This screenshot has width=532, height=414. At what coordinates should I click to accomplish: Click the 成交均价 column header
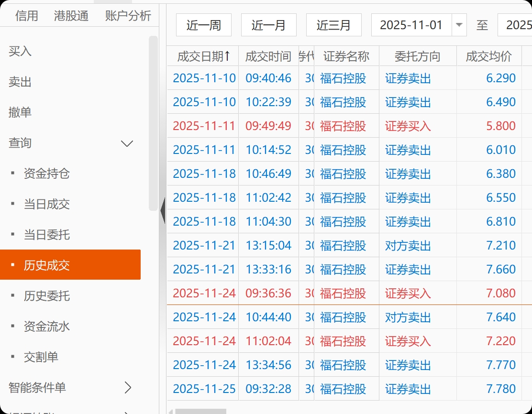tap(489, 56)
